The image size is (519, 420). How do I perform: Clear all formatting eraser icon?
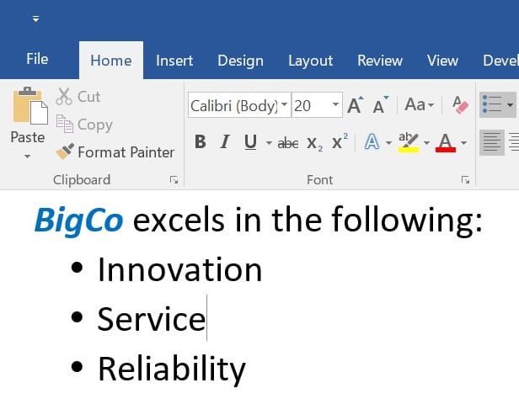point(460,106)
